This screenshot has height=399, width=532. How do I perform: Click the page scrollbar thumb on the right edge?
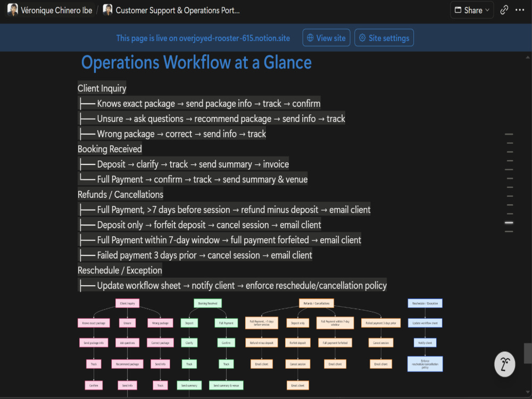click(528, 353)
